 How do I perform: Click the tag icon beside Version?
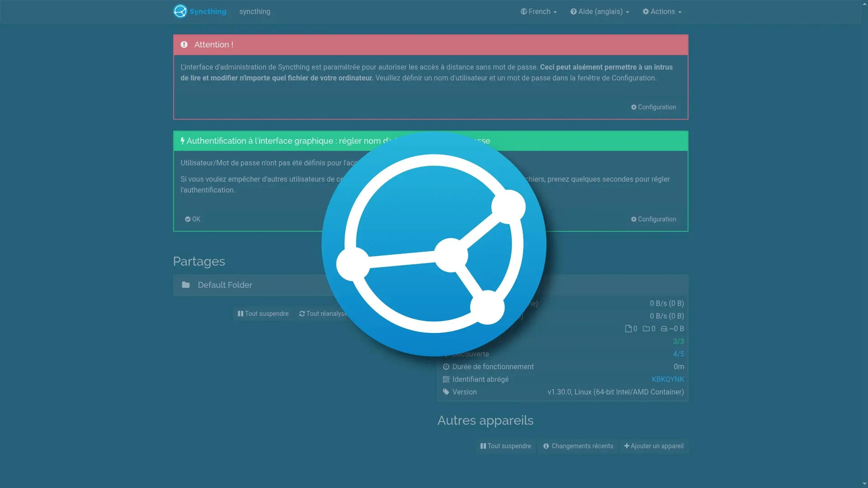click(447, 392)
